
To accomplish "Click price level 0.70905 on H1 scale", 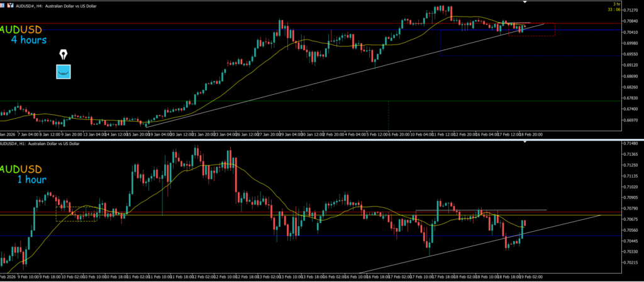I will coord(629,198).
